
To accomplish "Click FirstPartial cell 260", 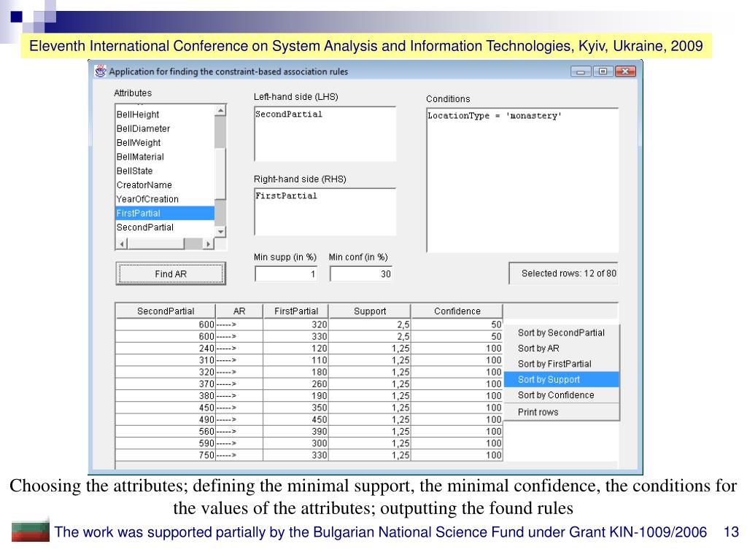I will click(x=296, y=384).
